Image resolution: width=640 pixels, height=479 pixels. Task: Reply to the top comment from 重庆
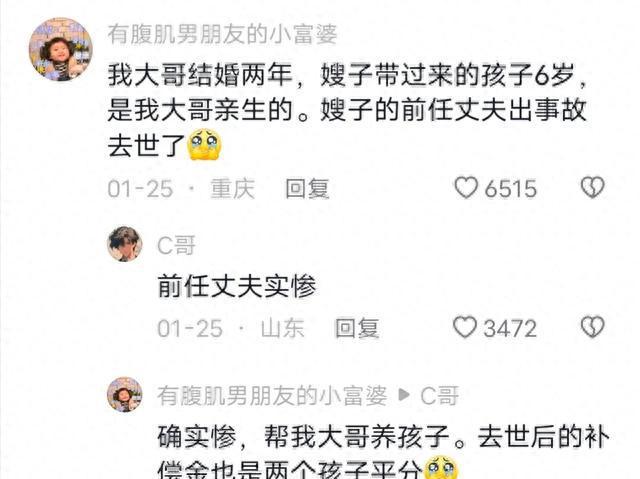(x=307, y=189)
